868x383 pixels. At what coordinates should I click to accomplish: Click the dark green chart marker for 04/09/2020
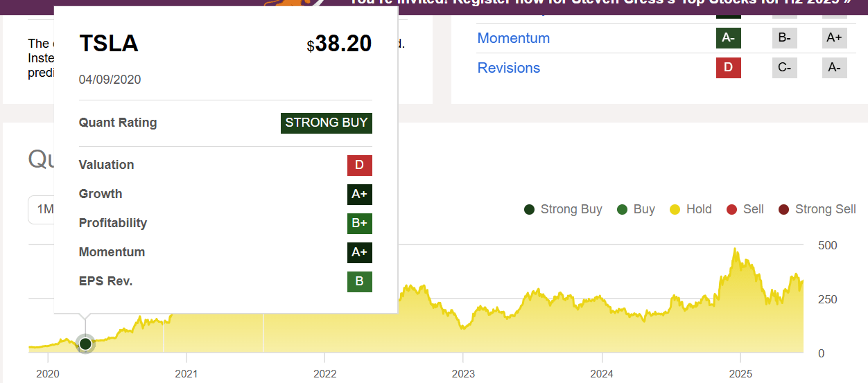click(85, 344)
